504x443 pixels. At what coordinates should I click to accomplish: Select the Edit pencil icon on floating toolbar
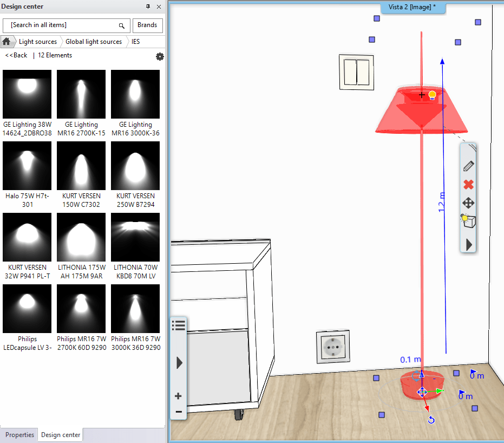(468, 166)
